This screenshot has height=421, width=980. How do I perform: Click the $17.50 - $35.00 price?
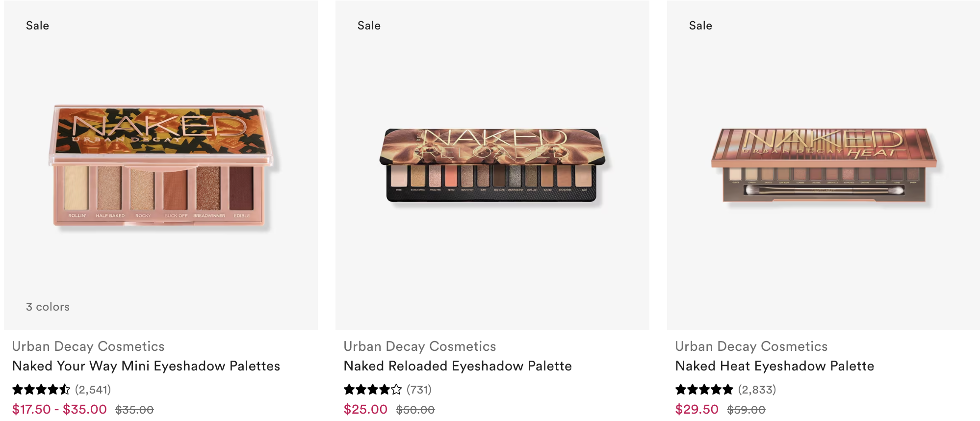59,409
